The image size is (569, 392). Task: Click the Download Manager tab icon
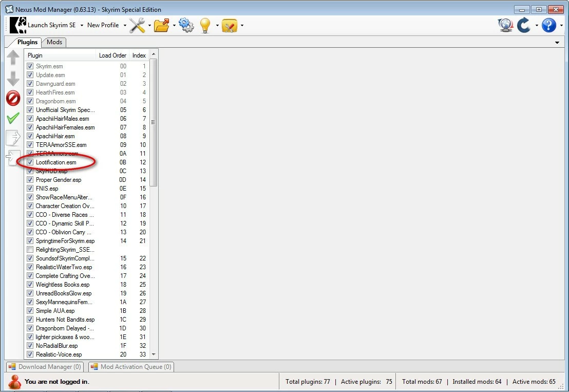12,367
